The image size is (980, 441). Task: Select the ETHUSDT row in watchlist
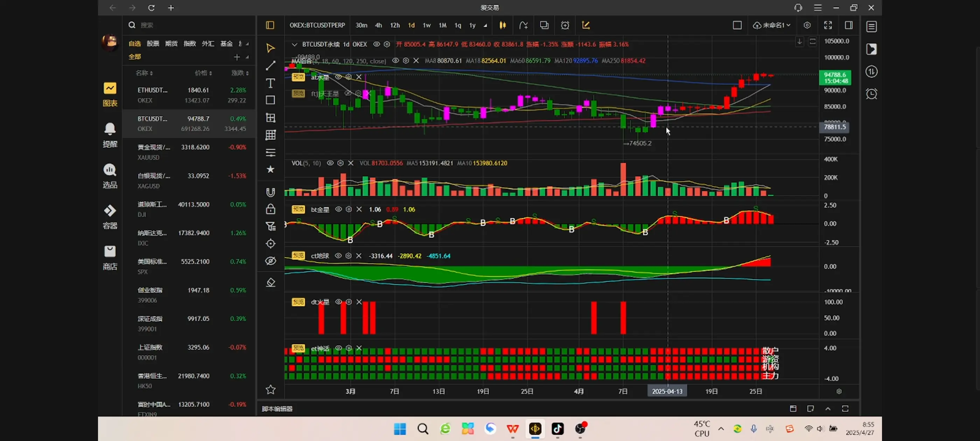(x=189, y=95)
